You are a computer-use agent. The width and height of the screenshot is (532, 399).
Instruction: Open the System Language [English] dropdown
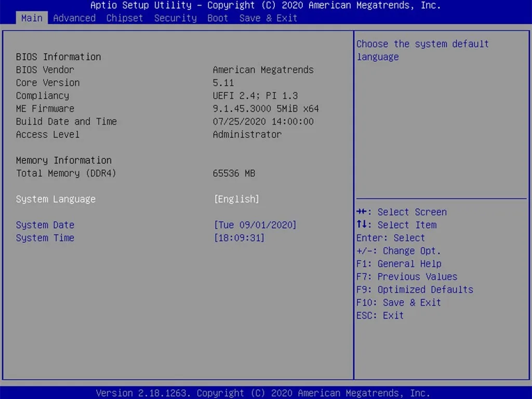(236, 199)
